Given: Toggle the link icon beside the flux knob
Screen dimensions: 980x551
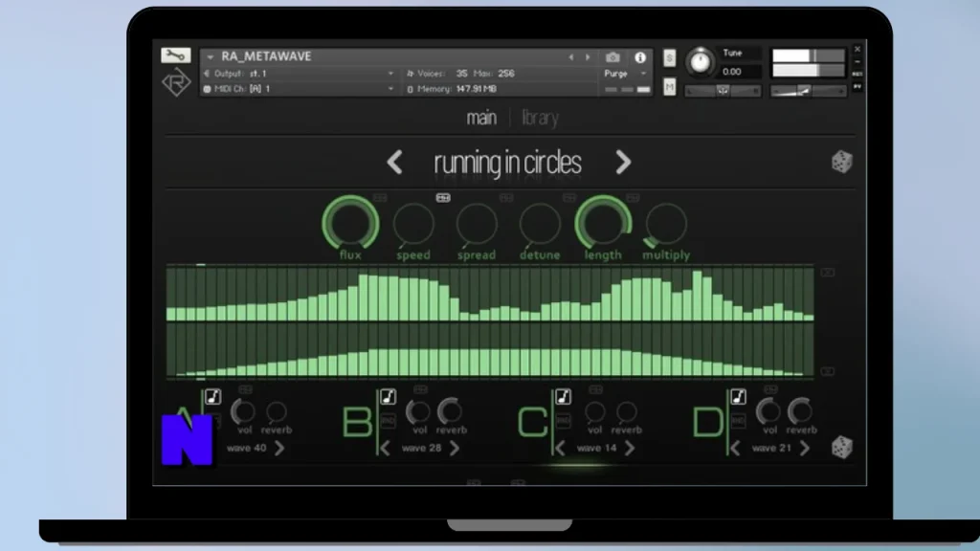Looking at the screenshot, I should [x=380, y=198].
